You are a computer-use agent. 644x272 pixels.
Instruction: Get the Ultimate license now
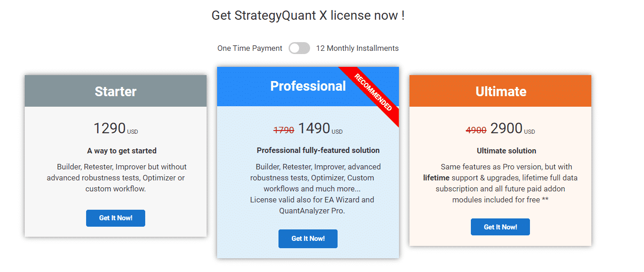[x=500, y=227]
